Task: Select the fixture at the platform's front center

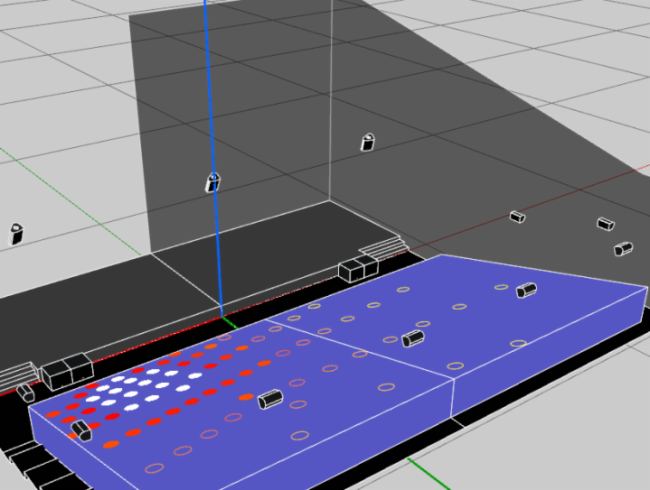Action: pos(270,400)
